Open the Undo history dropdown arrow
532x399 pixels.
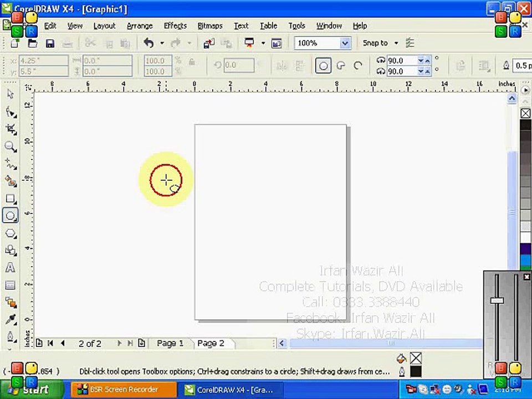[162, 43]
